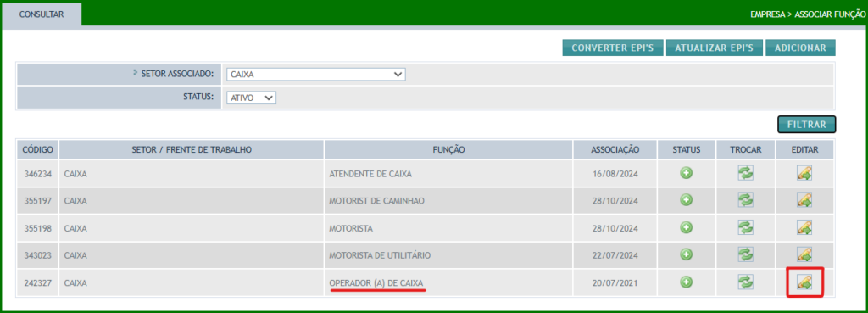Click the SETOR ASSOCIADO label
The width and height of the screenshot is (868, 313).
pyautogui.click(x=177, y=74)
